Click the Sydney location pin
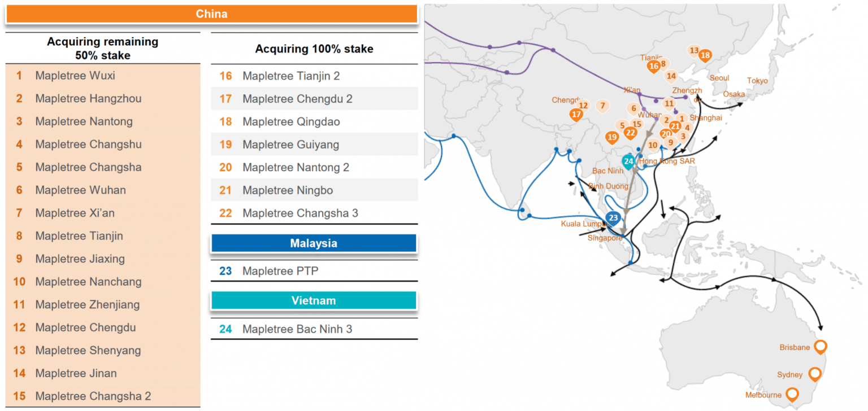The image size is (868, 411). coord(815,374)
